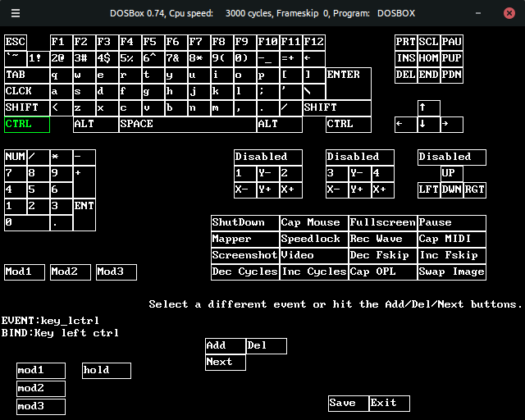Select the Inc Cycles event
The image size is (525, 420).
point(314,272)
